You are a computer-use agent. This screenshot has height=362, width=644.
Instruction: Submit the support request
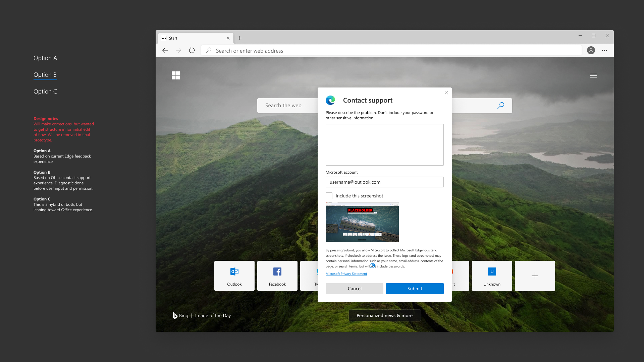coord(415,289)
